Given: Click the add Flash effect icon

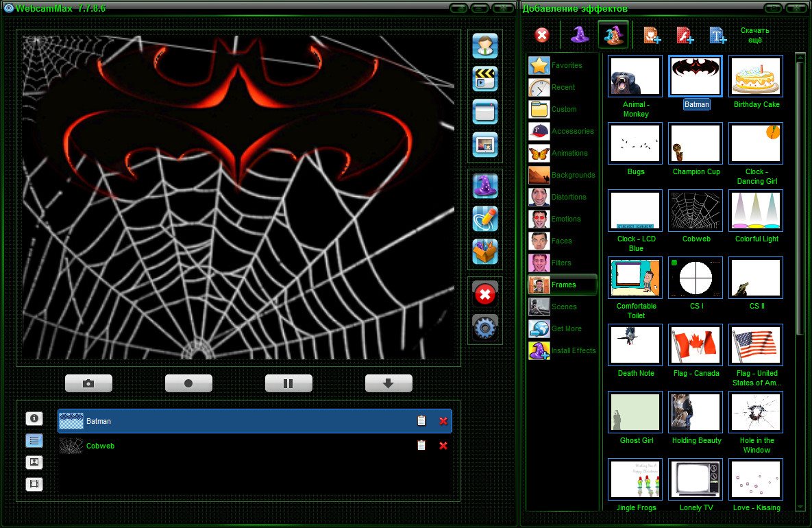Looking at the screenshot, I should (685, 35).
